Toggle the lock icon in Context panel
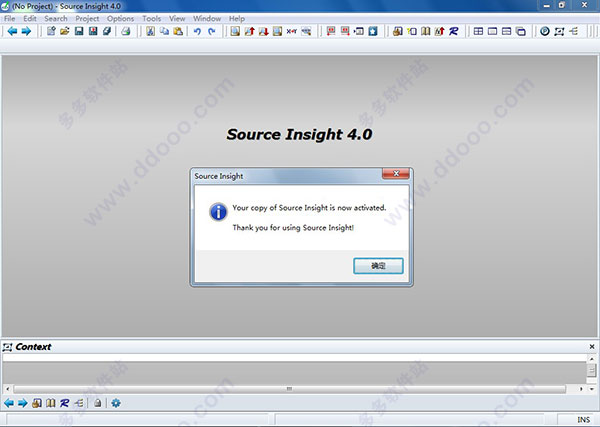600x427 pixels. coord(98,403)
